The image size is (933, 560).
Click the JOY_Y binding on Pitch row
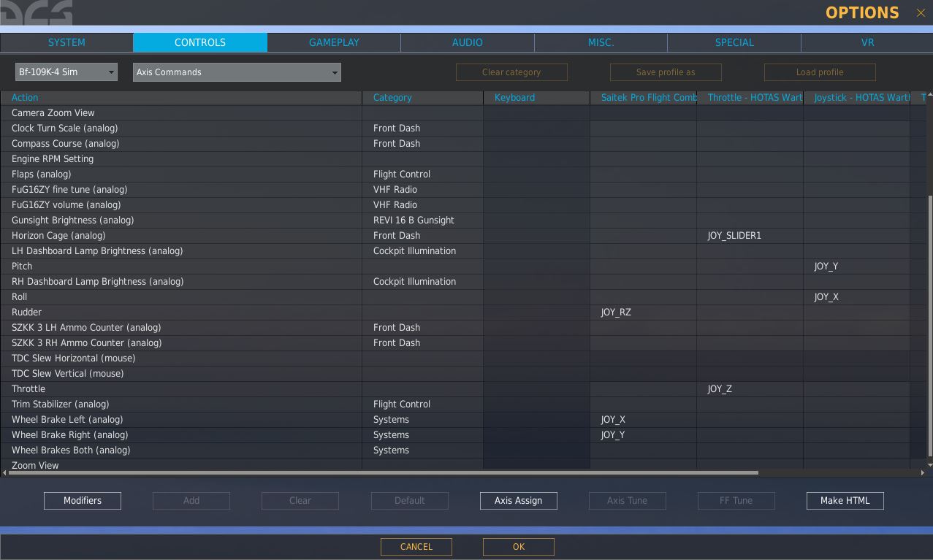(856, 266)
